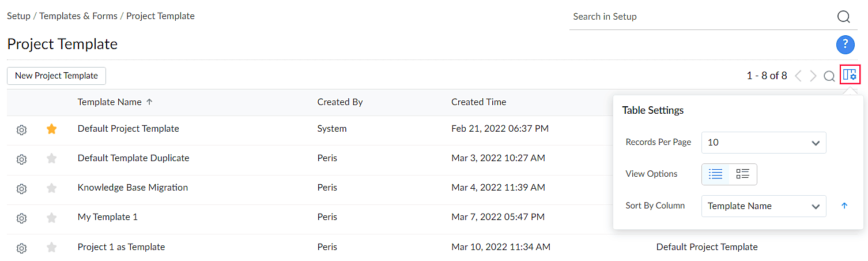Click into Search in Setup field
The image size is (868, 261).
tap(697, 17)
